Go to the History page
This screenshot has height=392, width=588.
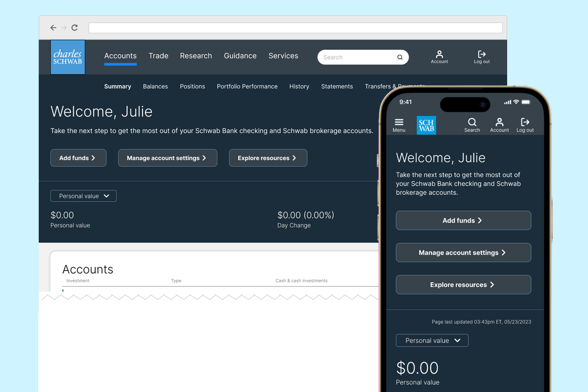299,87
